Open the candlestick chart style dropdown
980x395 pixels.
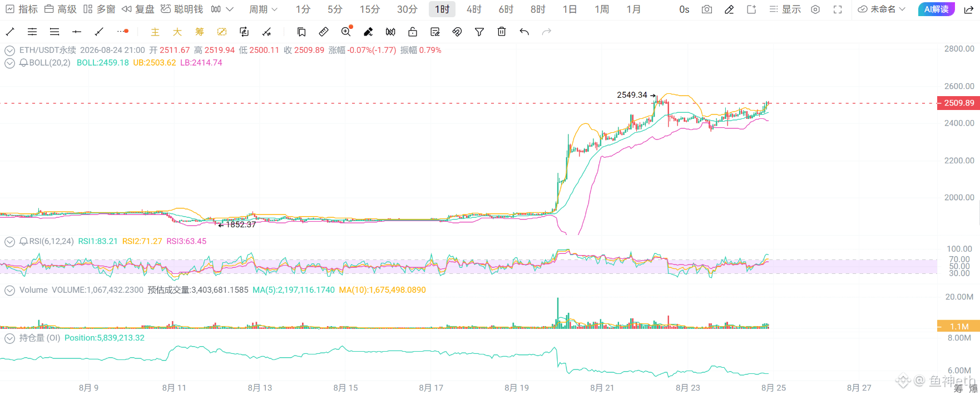(222, 9)
